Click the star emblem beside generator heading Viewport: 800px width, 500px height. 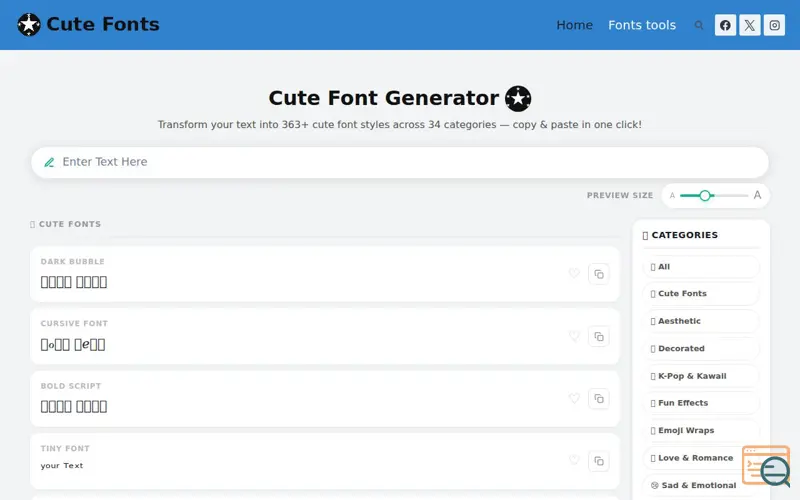(518, 98)
